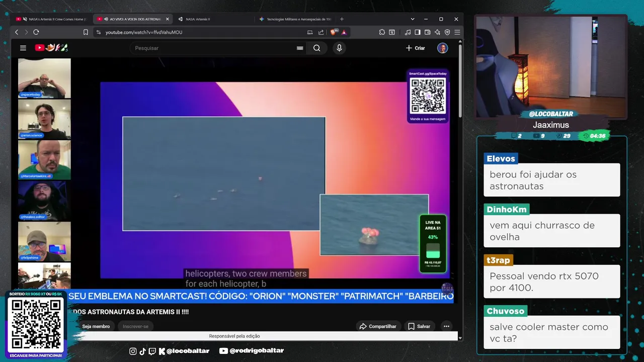Click the YouTube icon before @rodrigobaltar
Image resolution: width=644 pixels, height=362 pixels.
point(223,351)
